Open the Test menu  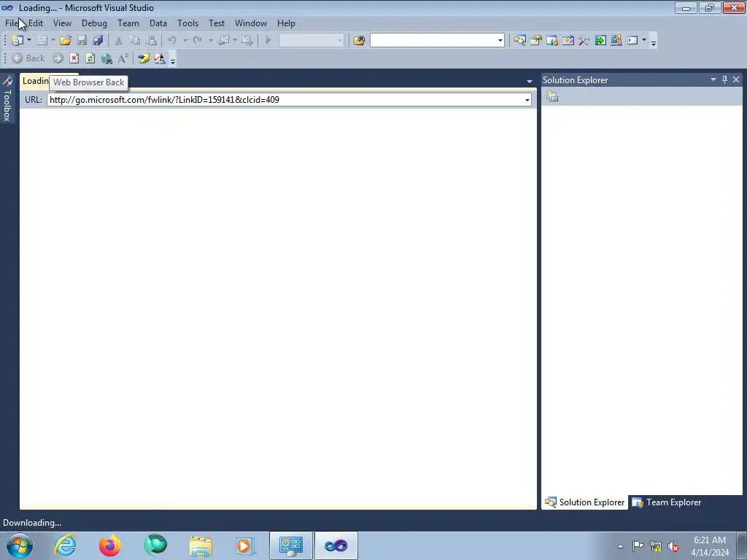(217, 23)
